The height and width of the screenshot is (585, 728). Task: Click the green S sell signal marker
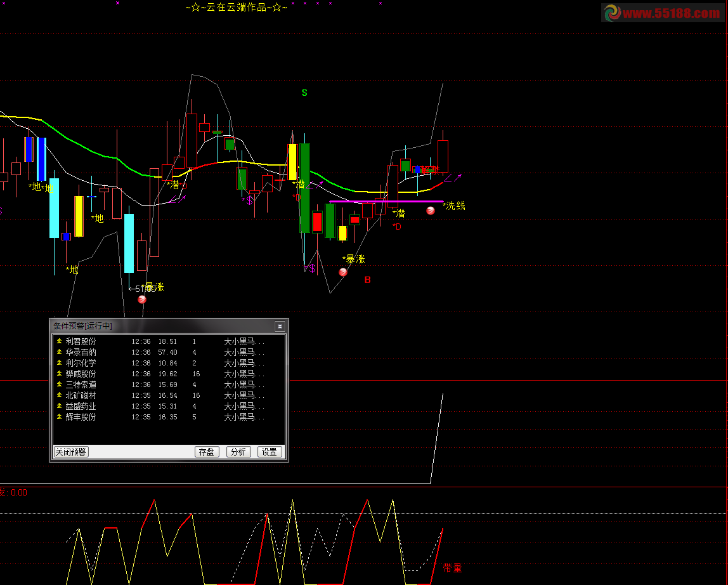click(304, 93)
